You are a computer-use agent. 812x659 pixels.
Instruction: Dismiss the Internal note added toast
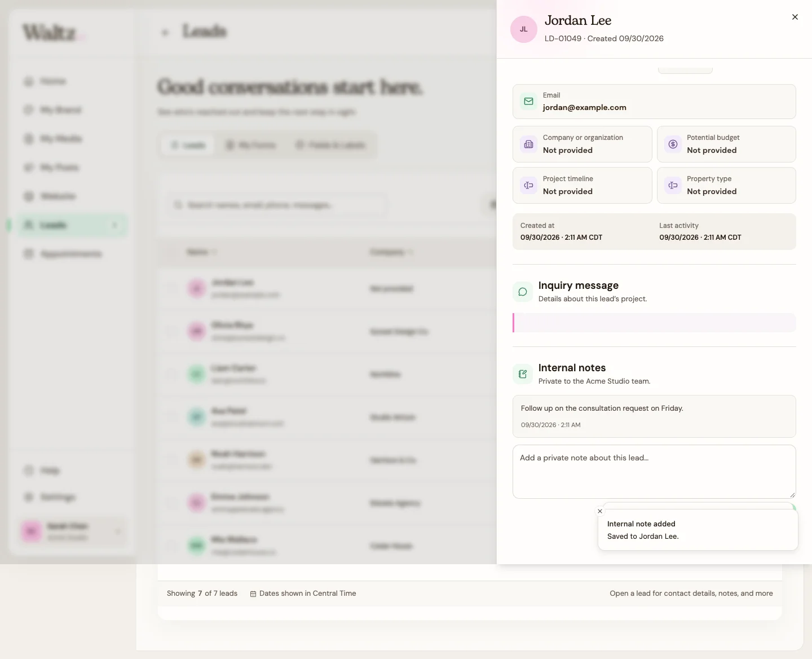(600, 511)
